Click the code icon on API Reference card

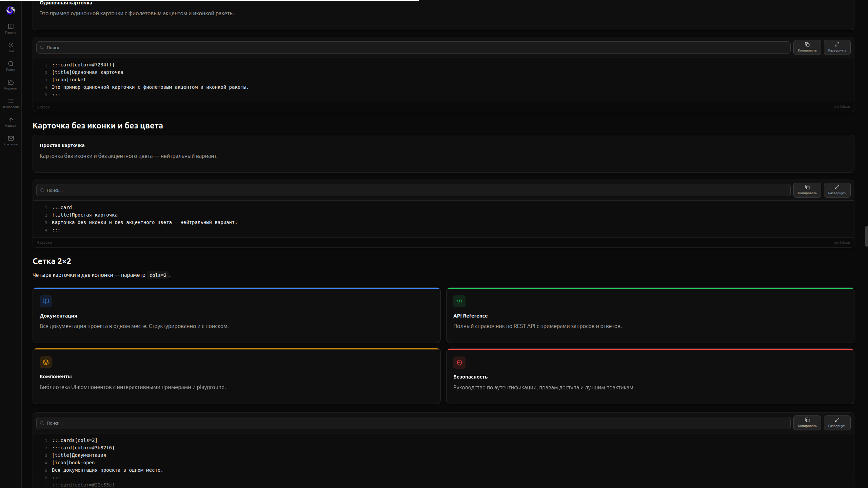459,301
